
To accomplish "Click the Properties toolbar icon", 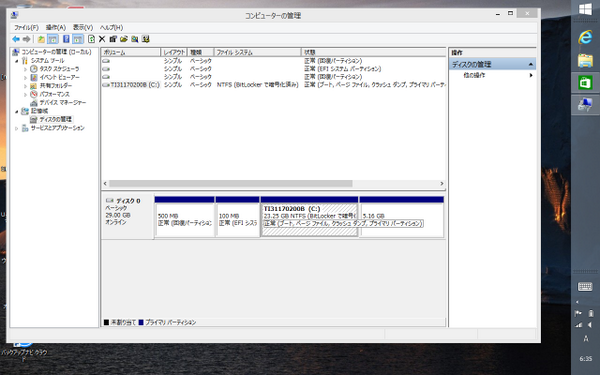I will (113, 39).
